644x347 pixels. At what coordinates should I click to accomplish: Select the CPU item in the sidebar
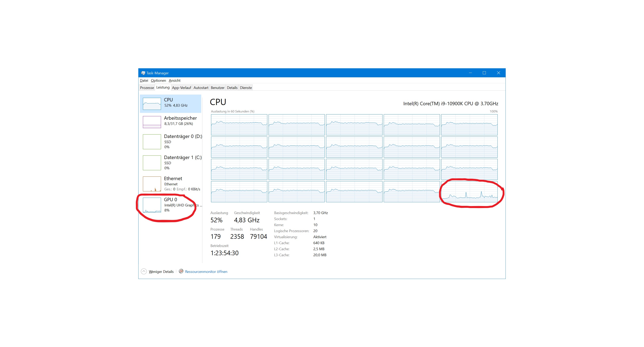click(170, 104)
